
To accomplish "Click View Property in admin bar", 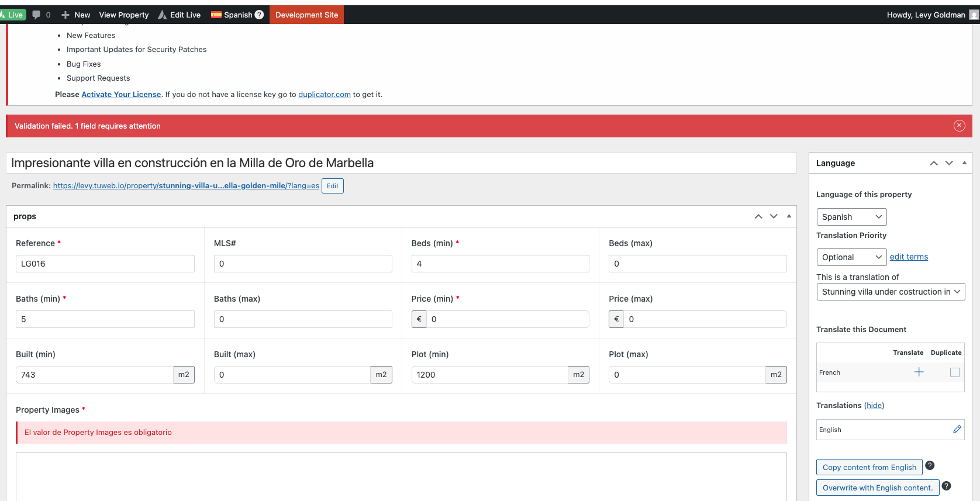I will point(124,15).
